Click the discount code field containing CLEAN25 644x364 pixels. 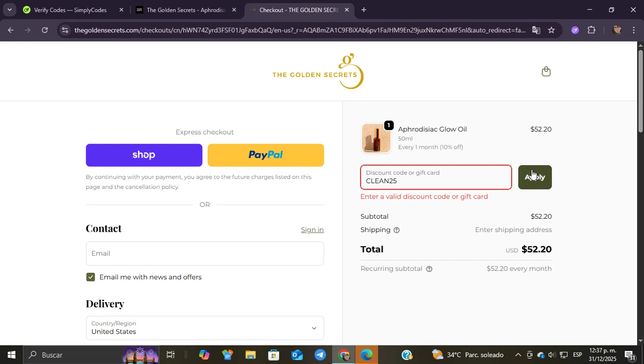click(436, 177)
